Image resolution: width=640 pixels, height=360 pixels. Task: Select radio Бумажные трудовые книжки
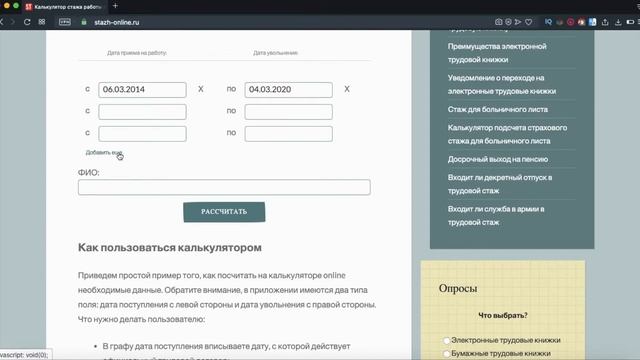[447, 353]
